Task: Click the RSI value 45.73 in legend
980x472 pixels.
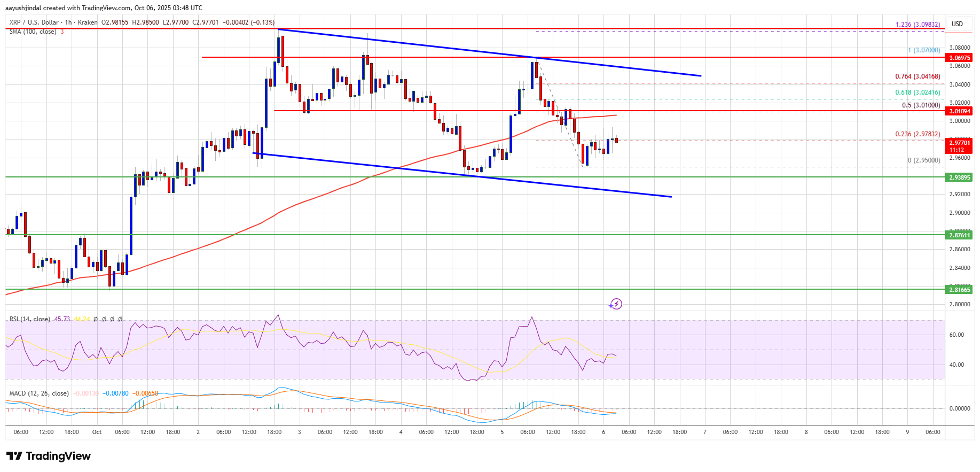Action: pyautogui.click(x=62, y=319)
